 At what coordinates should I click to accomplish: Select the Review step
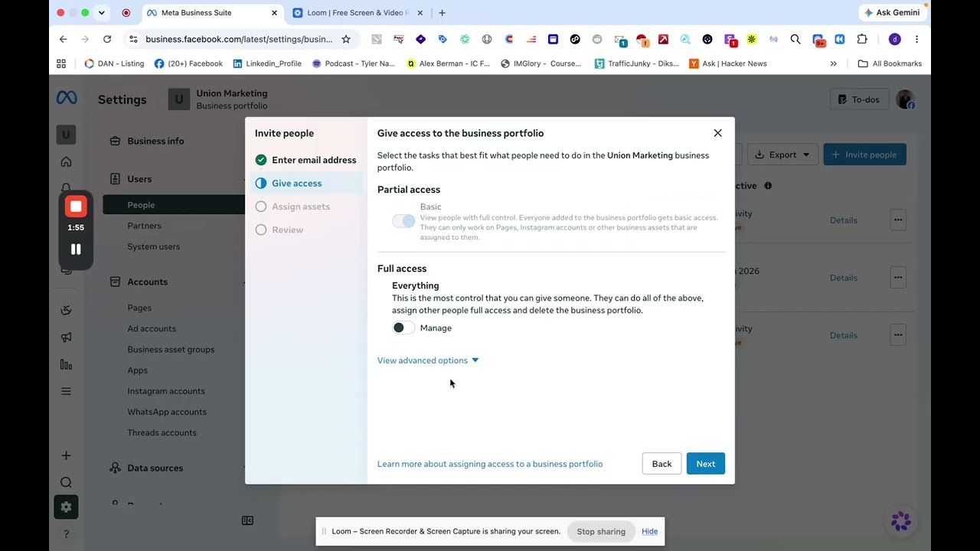279,230
